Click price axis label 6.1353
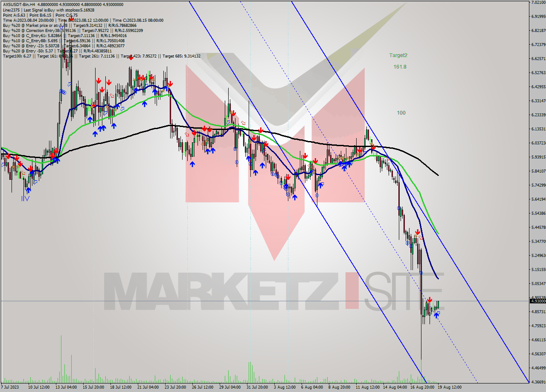This screenshot has height=392, width=546. point(538,129)
